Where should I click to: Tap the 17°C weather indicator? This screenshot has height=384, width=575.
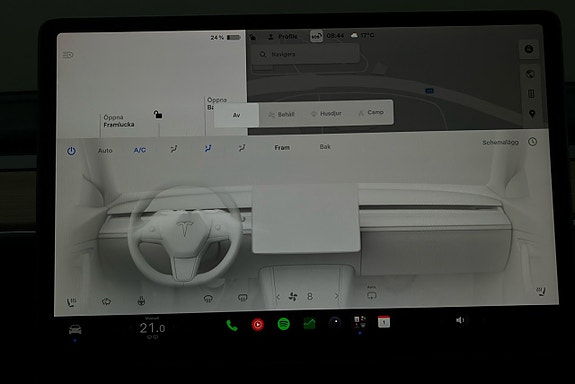coord(362,35)
